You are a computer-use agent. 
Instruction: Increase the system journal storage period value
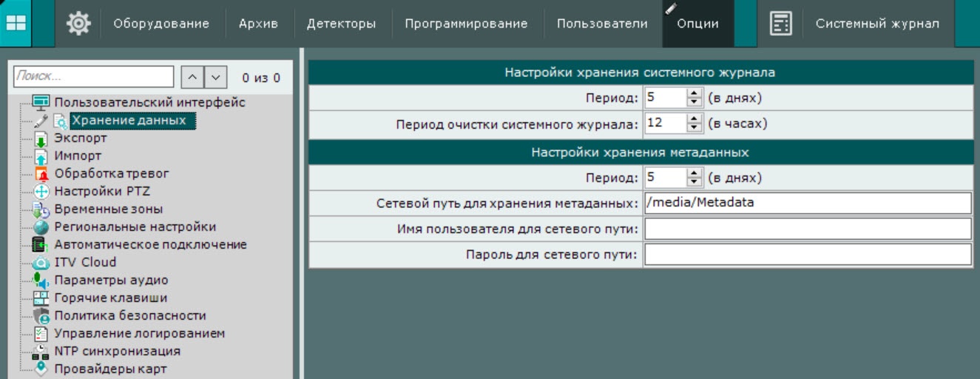[x=693, y=93]
